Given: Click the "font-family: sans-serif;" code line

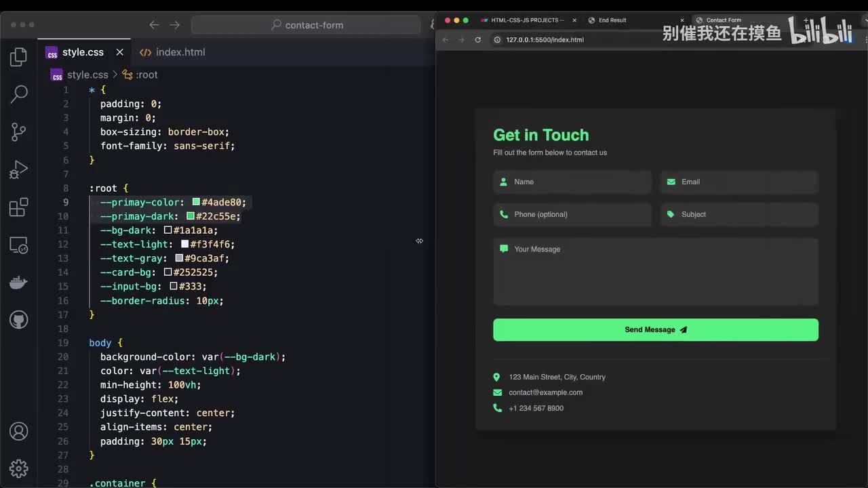Looking at the screenshot, I should tap(167, 146).
